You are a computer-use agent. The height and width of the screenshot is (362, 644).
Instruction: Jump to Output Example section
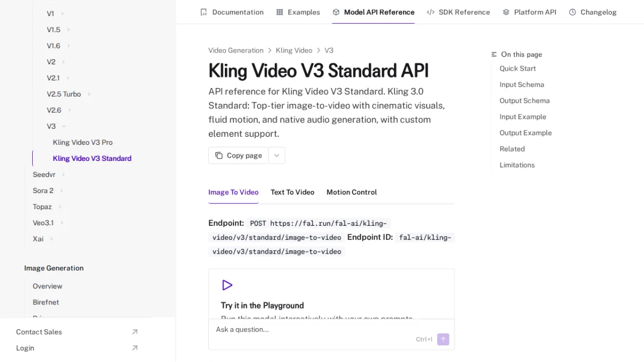click(525, 132)
